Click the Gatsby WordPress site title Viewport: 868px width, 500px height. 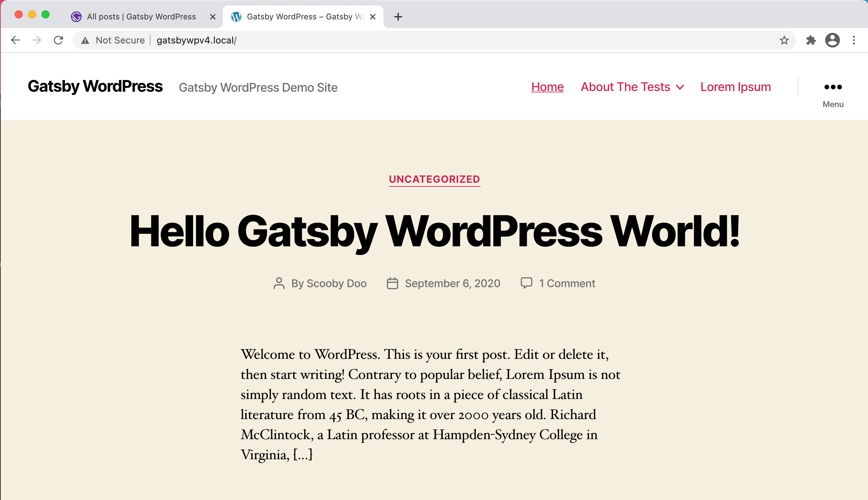95,86
